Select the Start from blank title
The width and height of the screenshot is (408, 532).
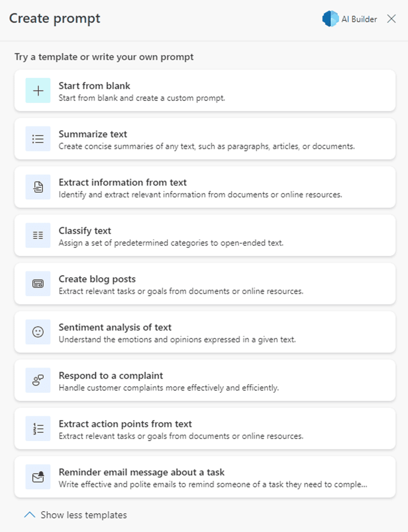[94, 86]
